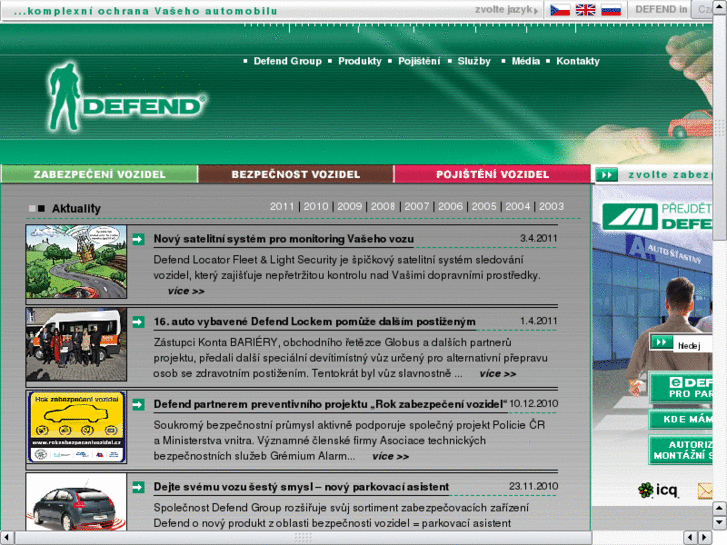This screenshot has height=545, width=727.
Task: Click green arrow beside satellite system article
Action: (138, 240)
